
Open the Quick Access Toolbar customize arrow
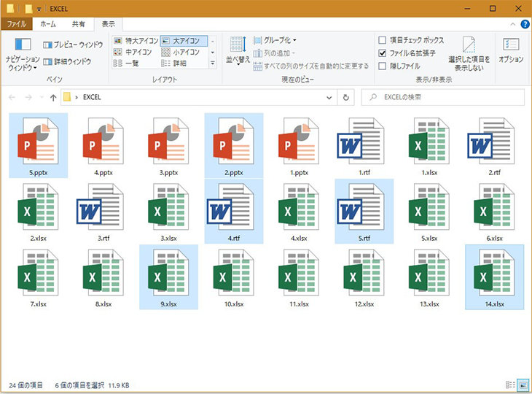coord(39,9)
